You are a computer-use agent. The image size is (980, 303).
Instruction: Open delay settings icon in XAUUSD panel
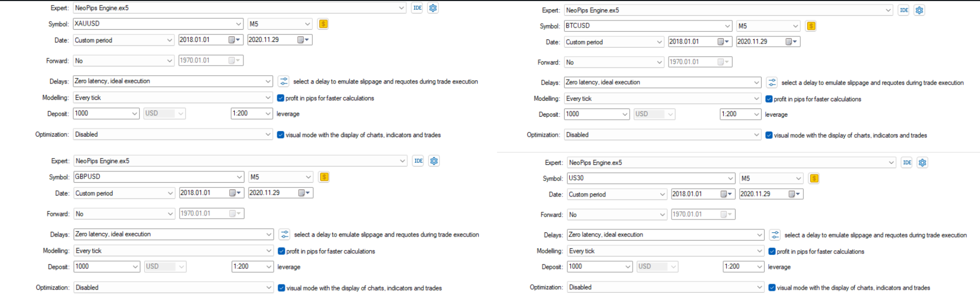(284, 81)
